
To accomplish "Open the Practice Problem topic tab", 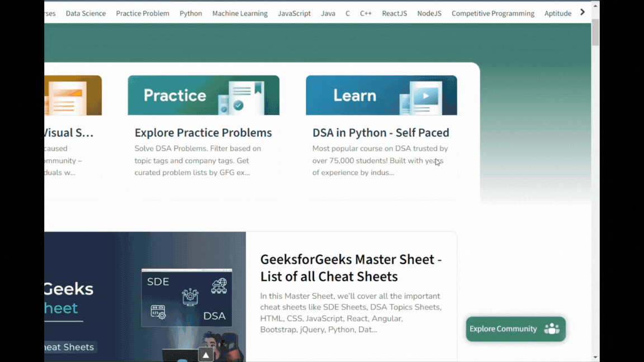I will coord(143,13).
